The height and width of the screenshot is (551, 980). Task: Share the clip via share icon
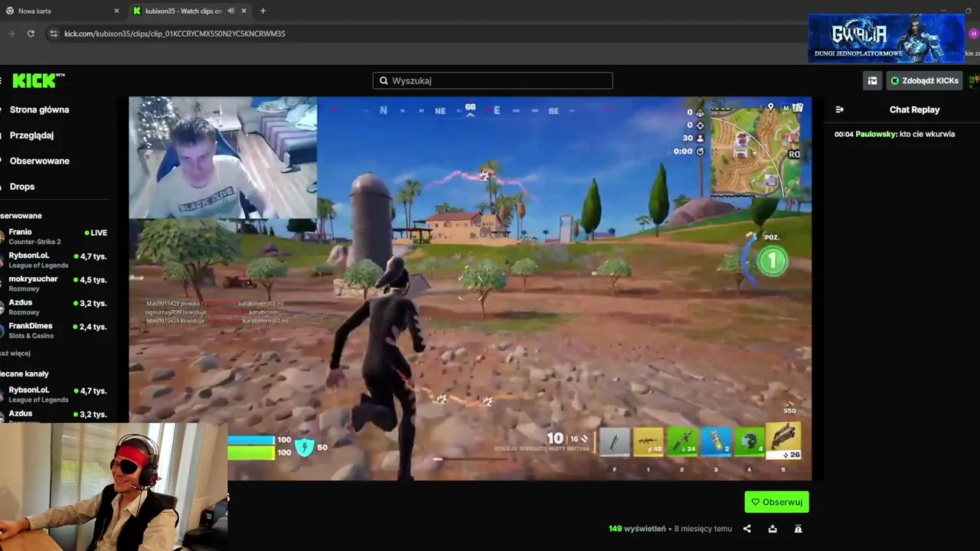(x=747, y=529)
